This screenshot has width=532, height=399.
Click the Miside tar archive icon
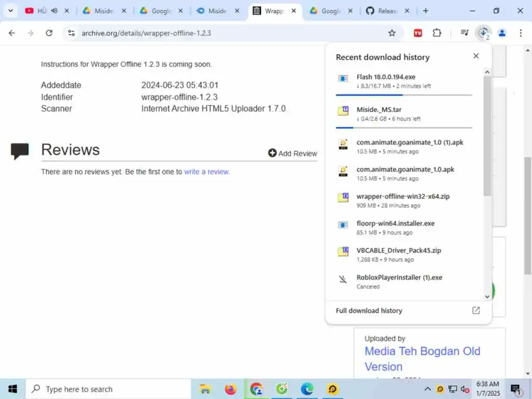tap(343, 111)
